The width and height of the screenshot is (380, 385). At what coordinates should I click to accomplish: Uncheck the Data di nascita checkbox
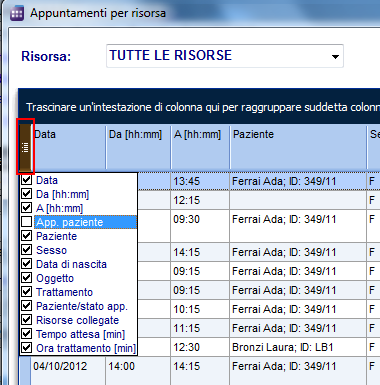point(26,264)
